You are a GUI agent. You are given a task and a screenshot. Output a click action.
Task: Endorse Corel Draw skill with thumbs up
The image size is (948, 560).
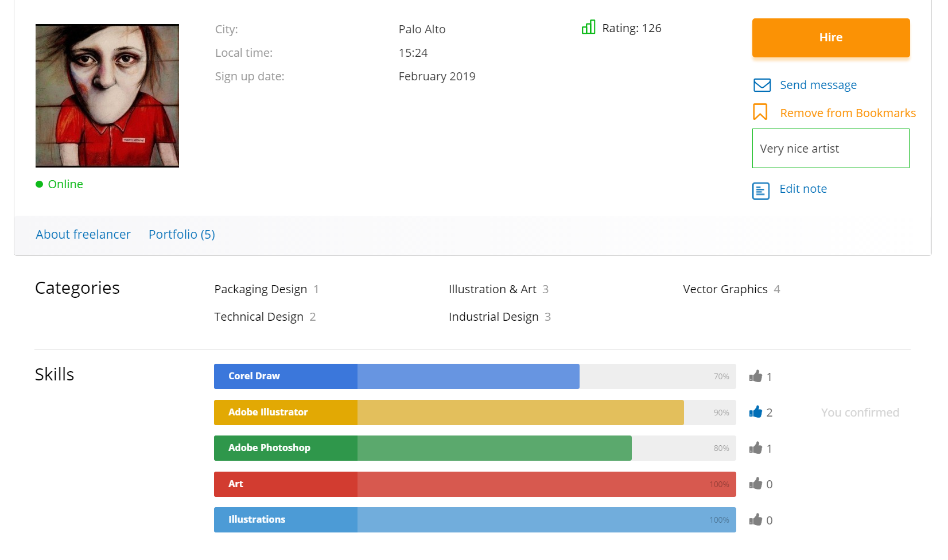pos(755,376)
